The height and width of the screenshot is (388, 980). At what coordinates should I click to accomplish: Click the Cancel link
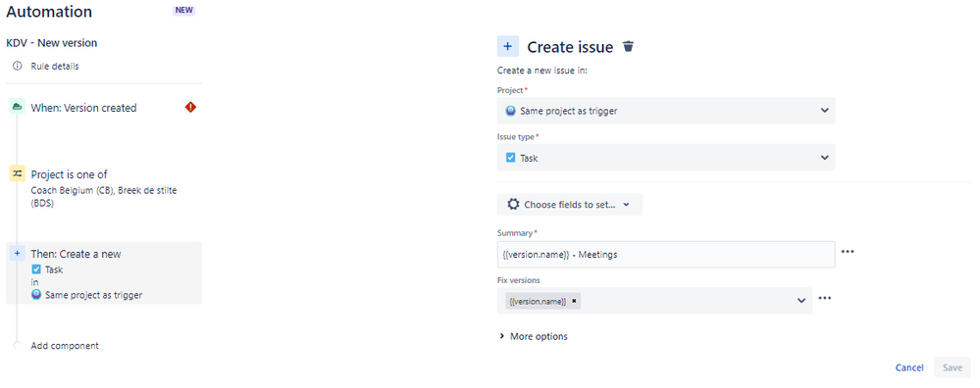tap(909, 367)
